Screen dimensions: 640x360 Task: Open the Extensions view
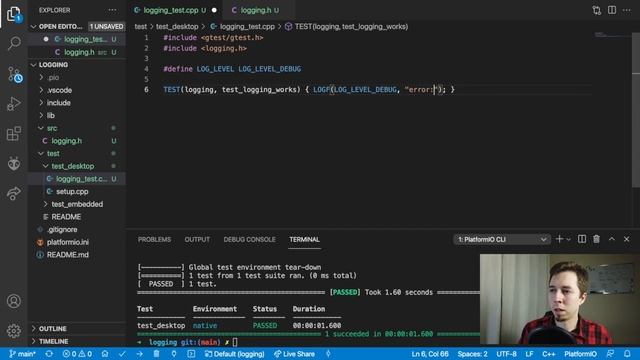pyautogui.click(x=13, y=133)
